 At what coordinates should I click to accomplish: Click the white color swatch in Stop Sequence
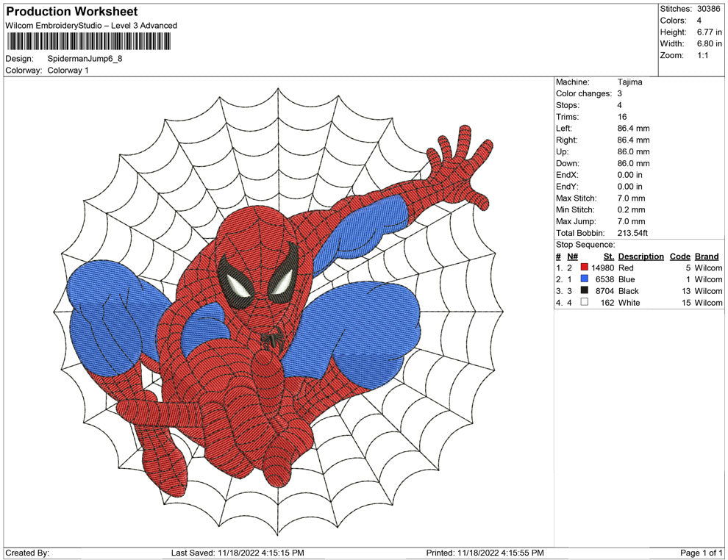pyautogui.click(x=585, y=302)
